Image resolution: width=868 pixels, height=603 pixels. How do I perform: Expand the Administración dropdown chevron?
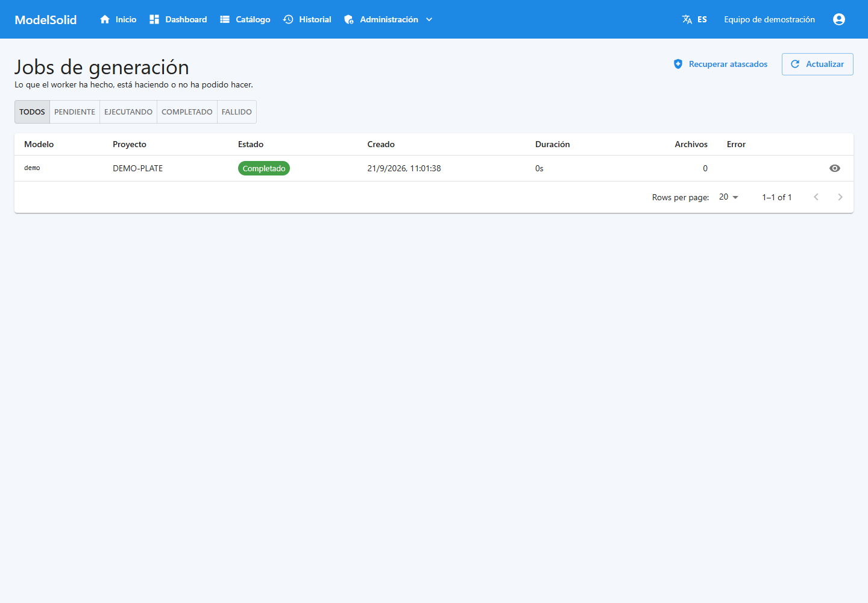429,19
